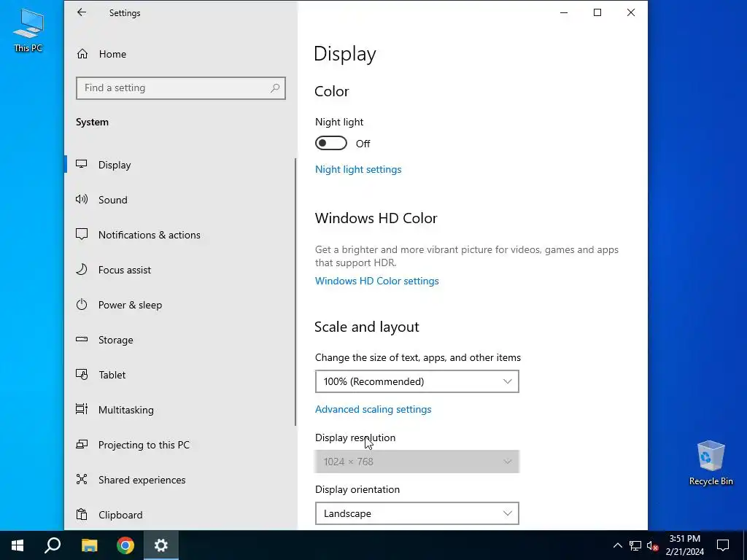This screenshot has height=560, width=747.
Task: Click the Display resolution 1024 × 768 dropdown
Action: 417,462
